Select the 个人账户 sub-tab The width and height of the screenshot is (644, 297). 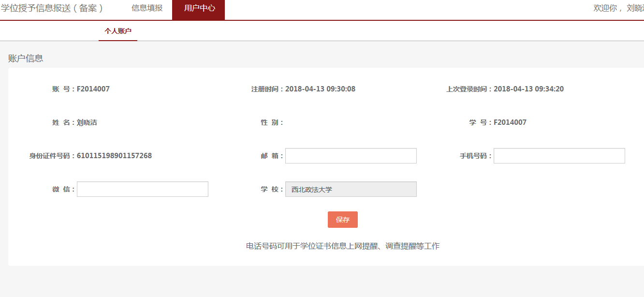tap(118, 31)
